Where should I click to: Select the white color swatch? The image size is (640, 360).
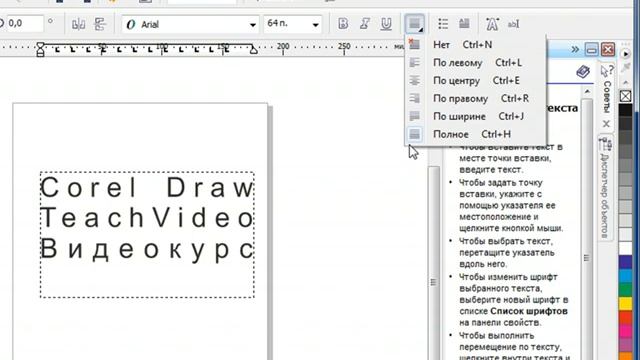625,248
